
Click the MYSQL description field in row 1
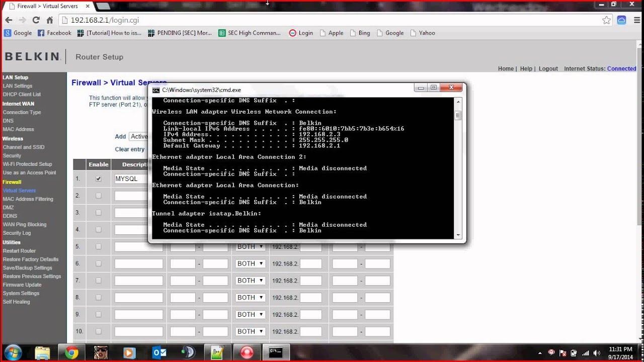(x=131, y=178)
